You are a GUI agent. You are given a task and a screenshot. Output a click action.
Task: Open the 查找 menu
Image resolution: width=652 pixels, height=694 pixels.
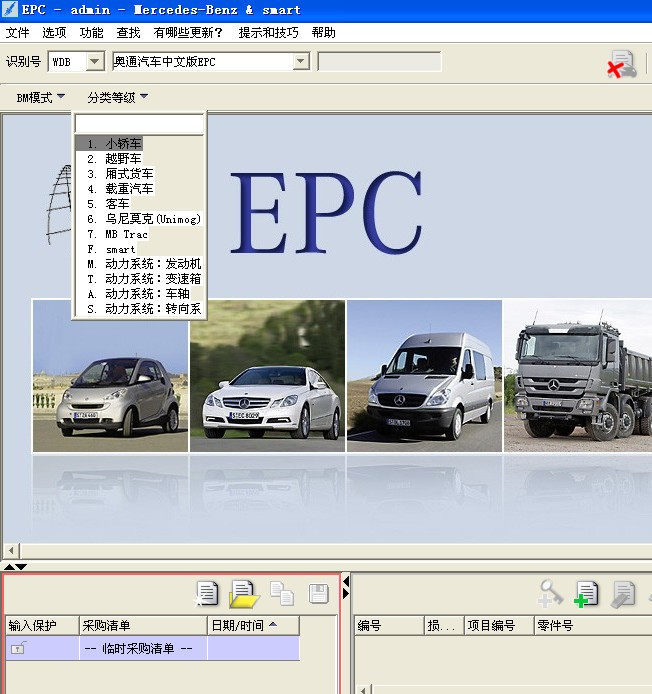point(128,33)
